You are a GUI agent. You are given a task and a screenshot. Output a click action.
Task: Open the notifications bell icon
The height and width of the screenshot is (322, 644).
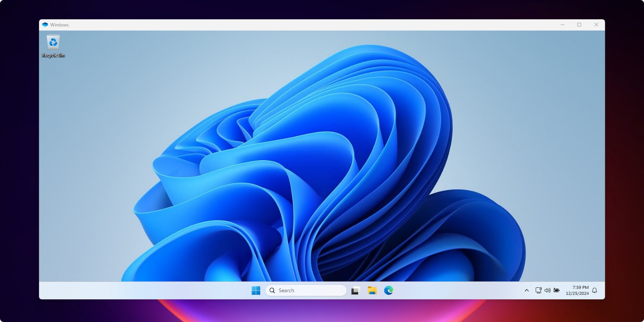click(x=594, y=290)
